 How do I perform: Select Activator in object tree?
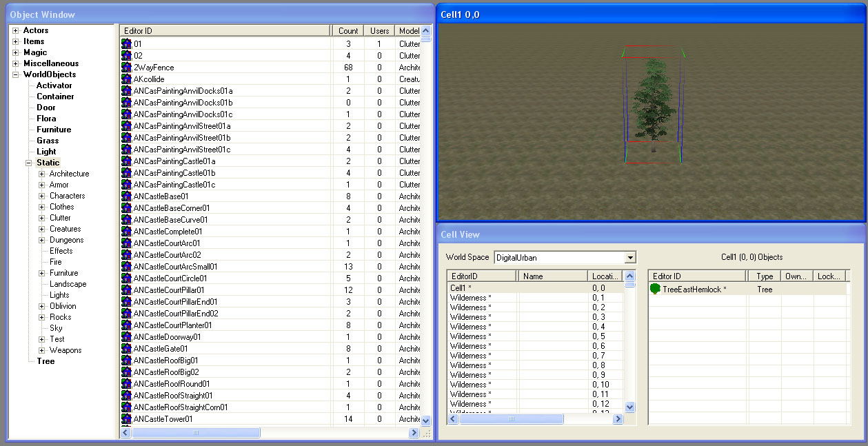[x=54, y=85]
